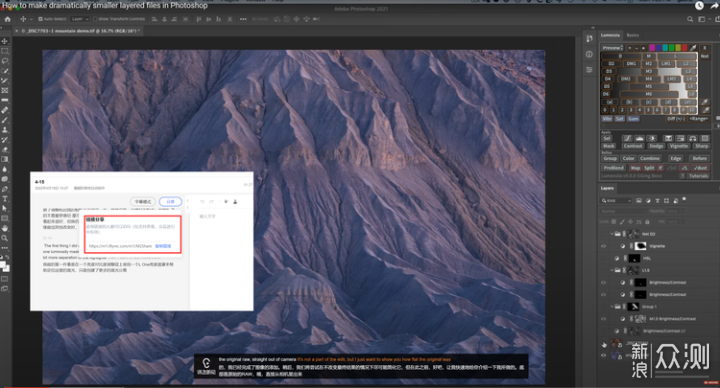Select the magenta Lumenzia color swatch
The height and width of the screenshot is (388, 720).
pyautogui.click(x=652, y=48)
